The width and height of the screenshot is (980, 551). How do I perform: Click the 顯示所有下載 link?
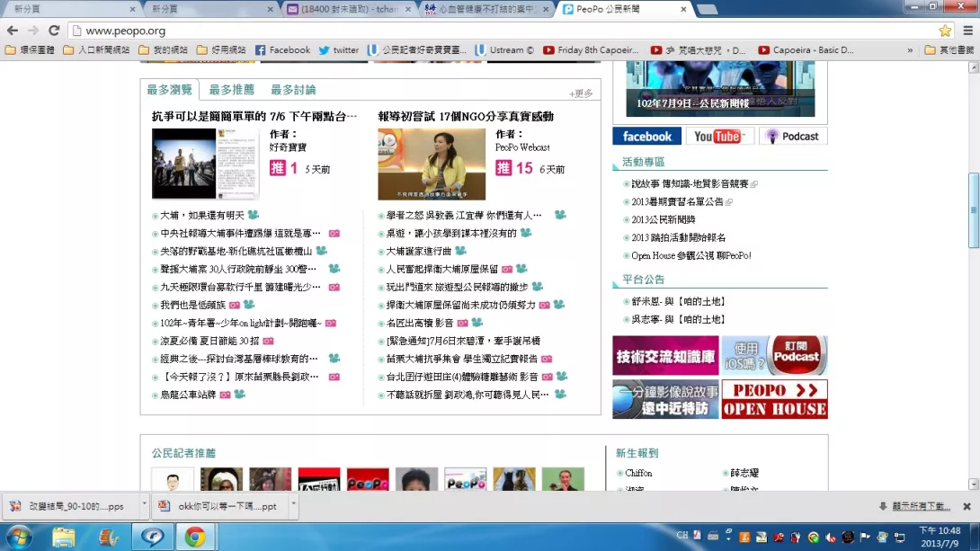click(921, 506)
